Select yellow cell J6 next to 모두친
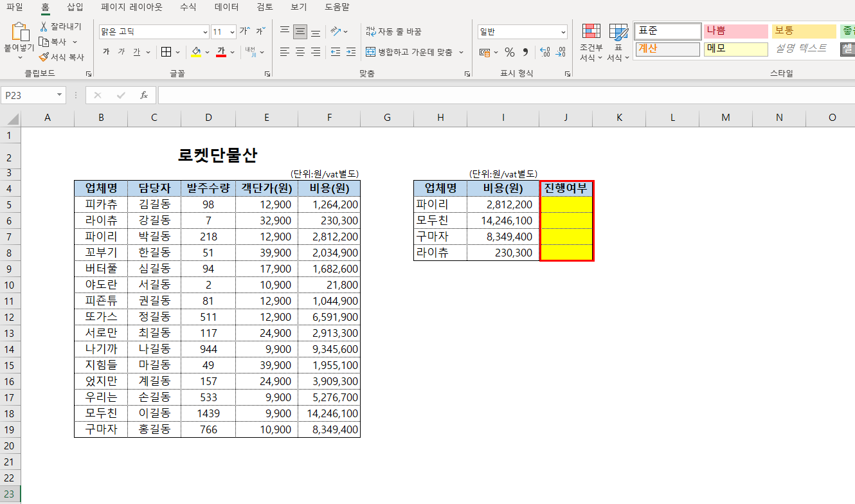The height and width of the screenshot is (504, 855). point(566,221)
